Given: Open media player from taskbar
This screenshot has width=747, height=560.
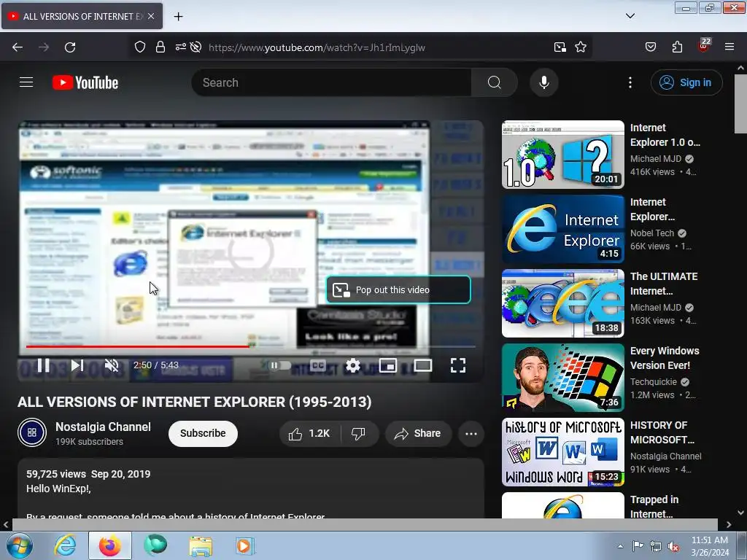Looking at the screenshot, I should (244, 545).
